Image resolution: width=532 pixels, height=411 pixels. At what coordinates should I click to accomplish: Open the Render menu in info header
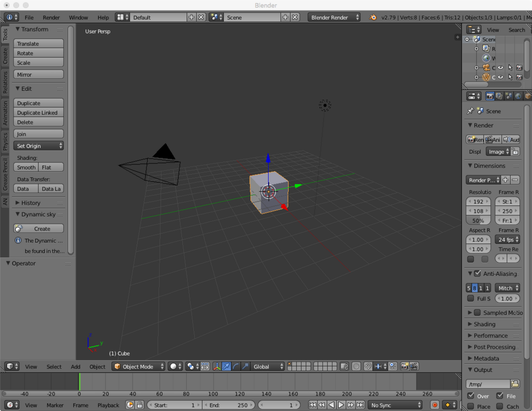(51, 18)
